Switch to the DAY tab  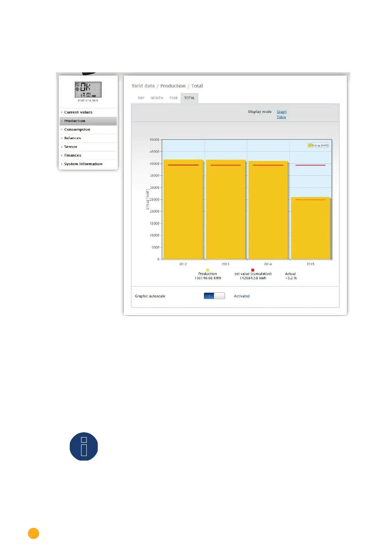pyautogui.click(x=141, y=98)
